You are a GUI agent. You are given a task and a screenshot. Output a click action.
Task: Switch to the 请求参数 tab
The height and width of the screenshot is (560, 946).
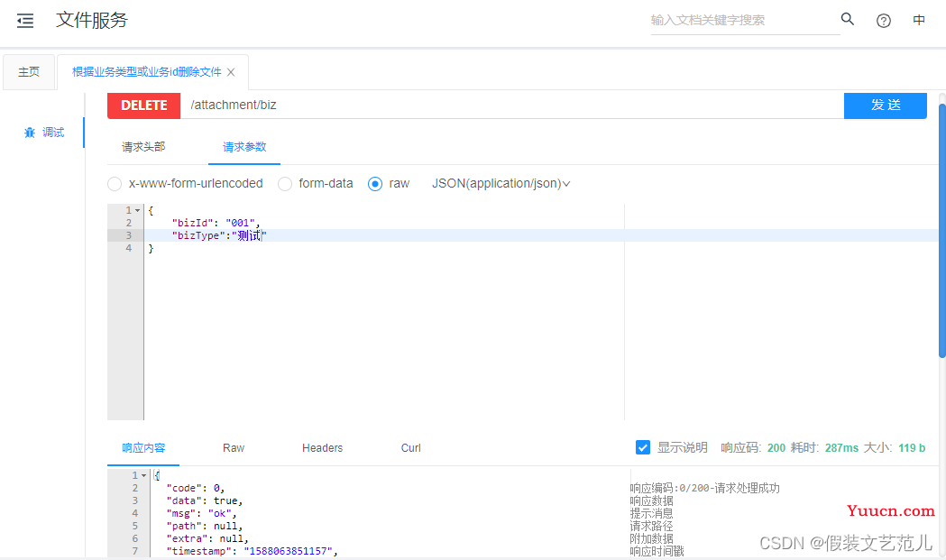tap(244, 147)
